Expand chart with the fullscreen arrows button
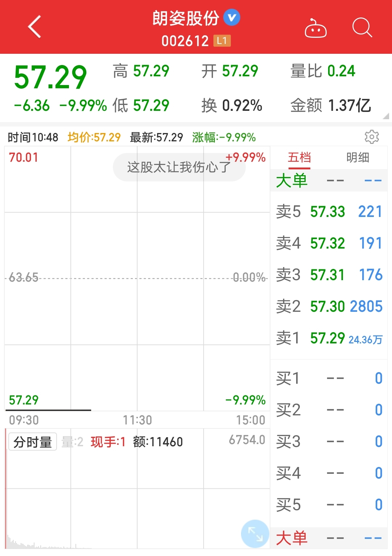 coord(255,533)
